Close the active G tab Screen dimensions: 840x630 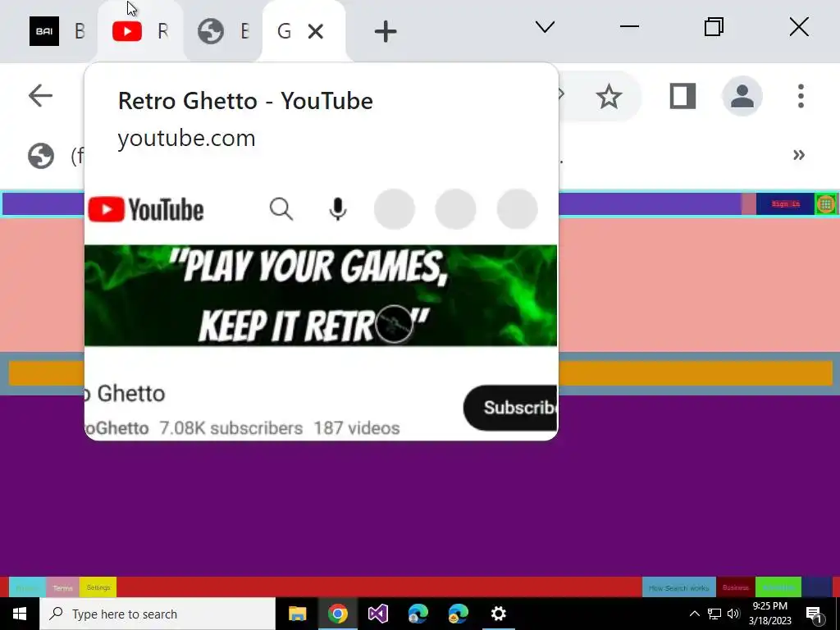pyautogui.click(x=316, y=32)
